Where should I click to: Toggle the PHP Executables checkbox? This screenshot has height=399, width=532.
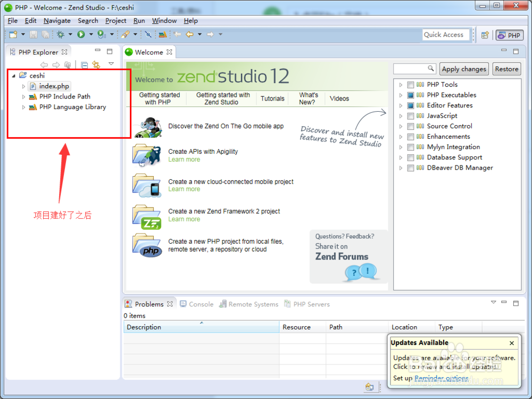click(411, 95)
